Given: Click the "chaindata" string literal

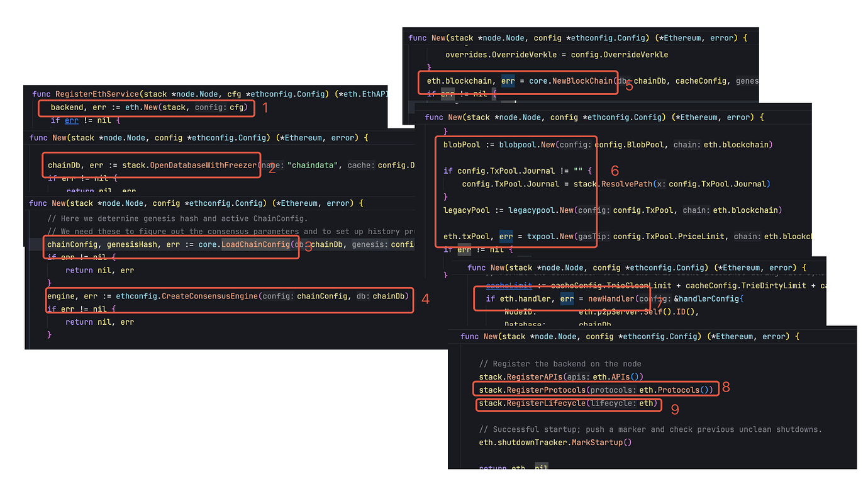Looking at the screenshot, I should [x=313, y=166].
